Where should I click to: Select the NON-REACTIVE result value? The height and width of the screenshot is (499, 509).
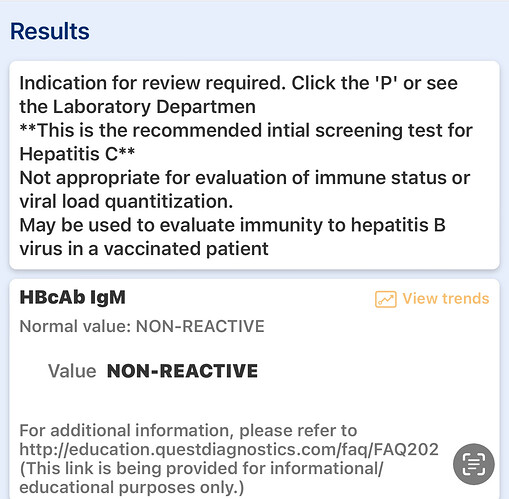tap(182, 371)
